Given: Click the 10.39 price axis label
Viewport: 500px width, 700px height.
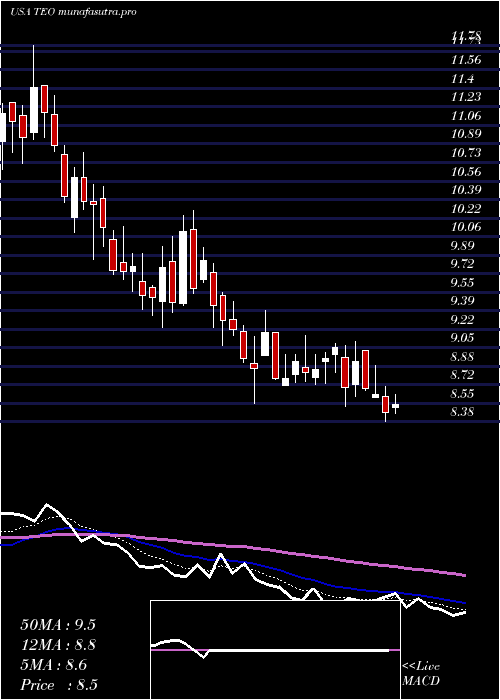Looking at the screenshot, I should [x=466, y=190].
